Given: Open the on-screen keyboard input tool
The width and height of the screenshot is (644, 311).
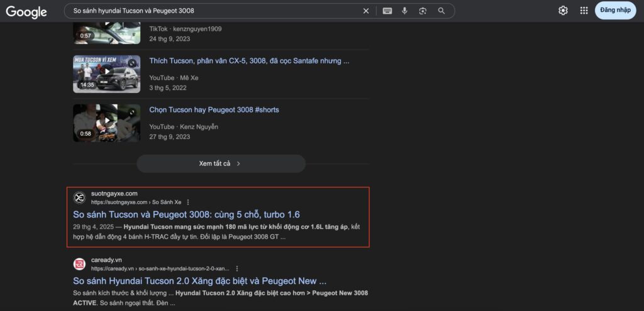Looking at the screenshot, I should click(x=387, y=11).
